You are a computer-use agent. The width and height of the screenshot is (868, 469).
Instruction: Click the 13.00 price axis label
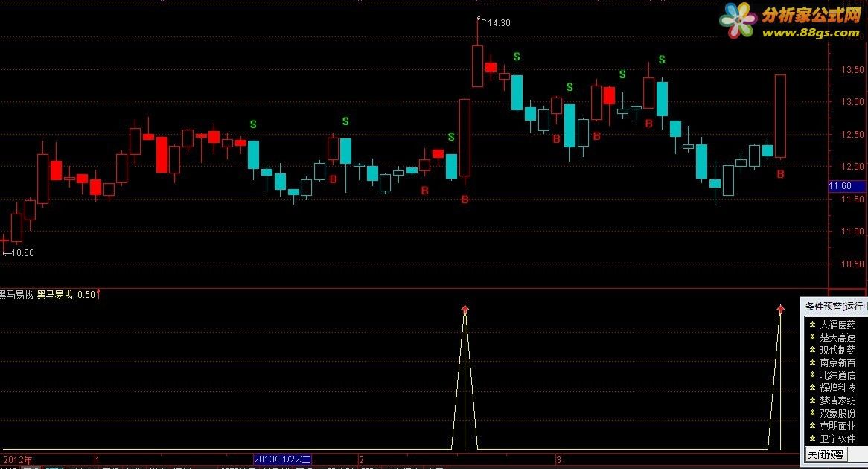coord(852,102)
